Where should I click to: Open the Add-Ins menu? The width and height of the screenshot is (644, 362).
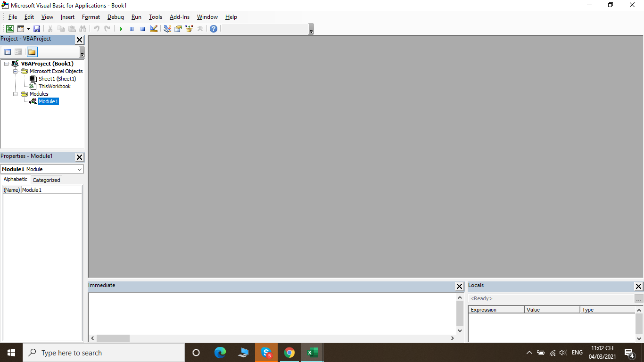(x=180, y=17)
